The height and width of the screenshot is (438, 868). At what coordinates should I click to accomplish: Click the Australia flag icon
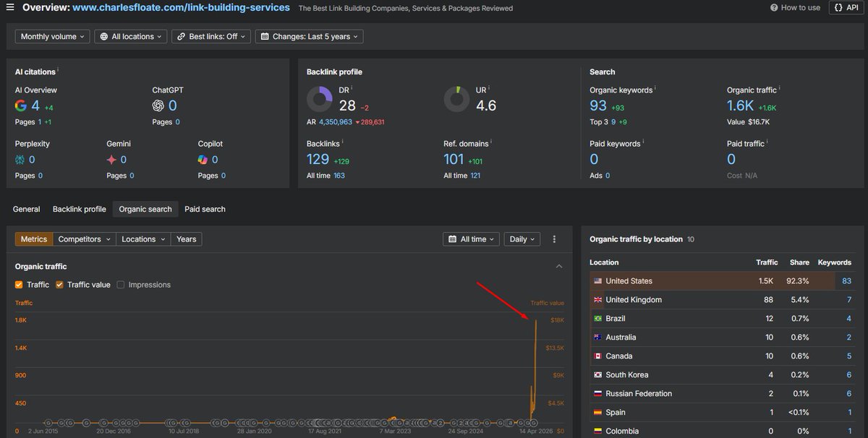(597, 338)
